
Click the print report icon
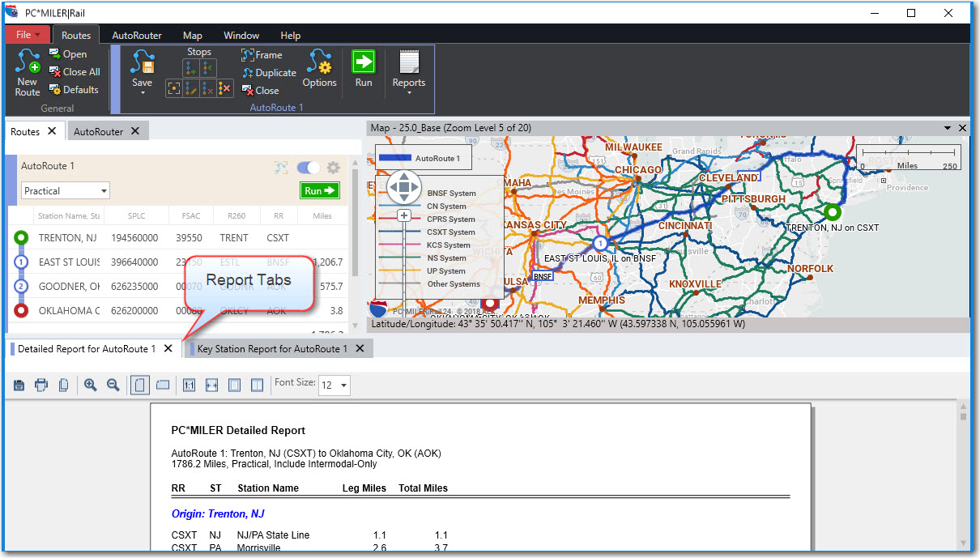point(41,385)
